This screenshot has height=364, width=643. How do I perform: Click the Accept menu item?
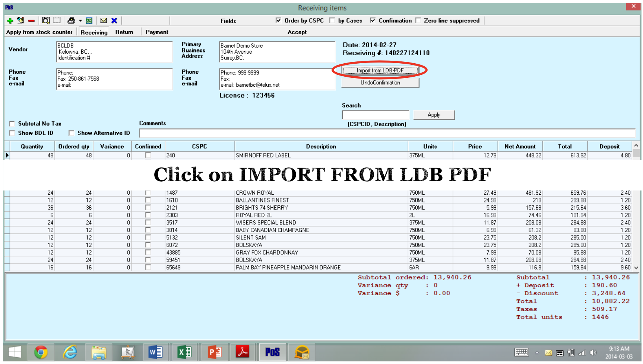click(297, 32)
